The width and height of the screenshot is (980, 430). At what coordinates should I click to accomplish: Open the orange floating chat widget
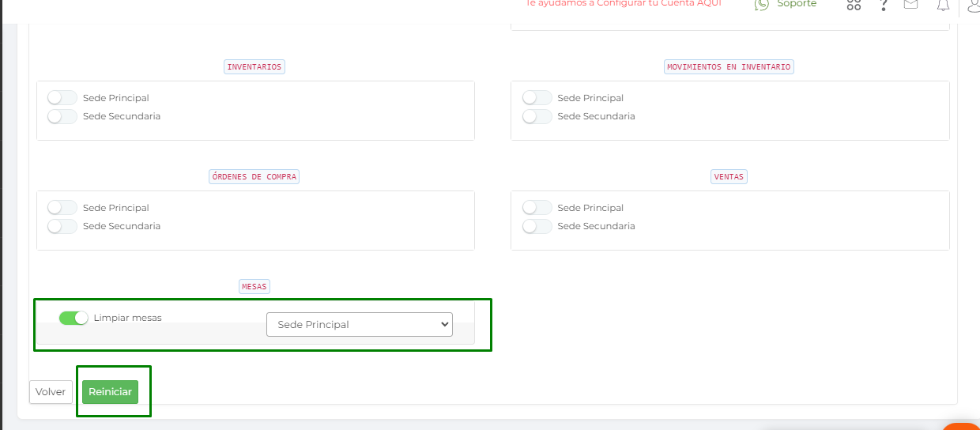pyautogui.click(x=964, y=427)
